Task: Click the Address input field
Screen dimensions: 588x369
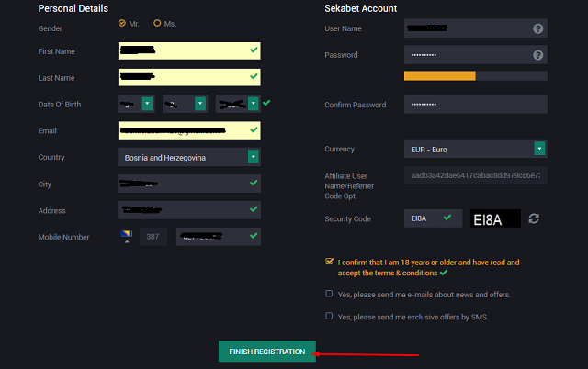Action: 189,210
